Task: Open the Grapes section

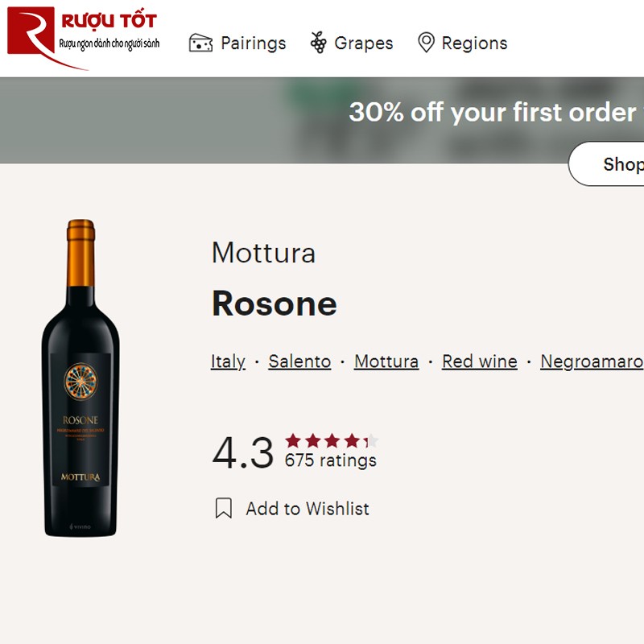Action: click(364, 43)
